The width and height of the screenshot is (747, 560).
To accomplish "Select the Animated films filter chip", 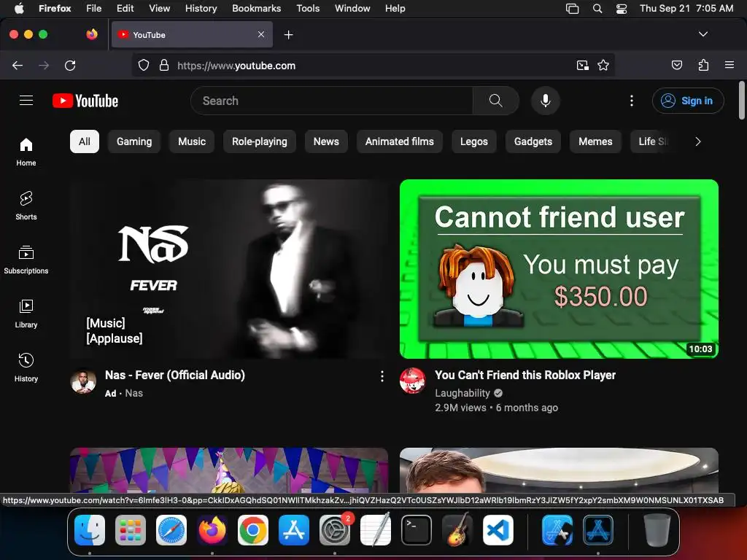I will [400, 141].
